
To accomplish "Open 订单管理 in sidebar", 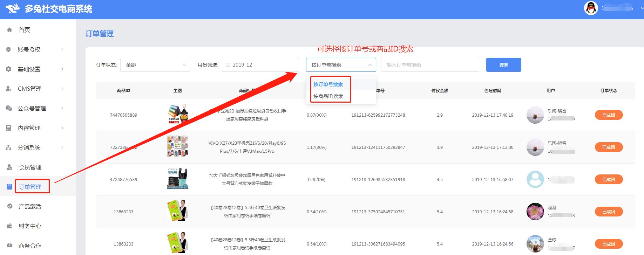I will point(30,187).
